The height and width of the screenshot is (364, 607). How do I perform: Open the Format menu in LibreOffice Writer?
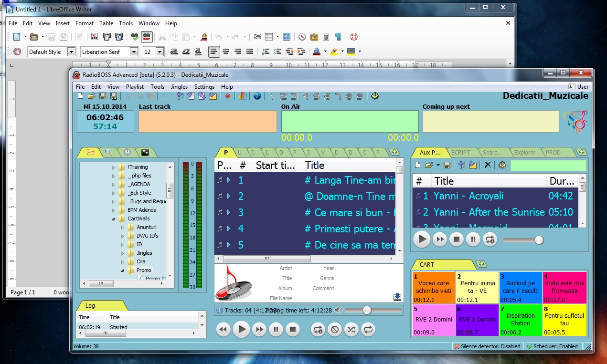point(85,23)
